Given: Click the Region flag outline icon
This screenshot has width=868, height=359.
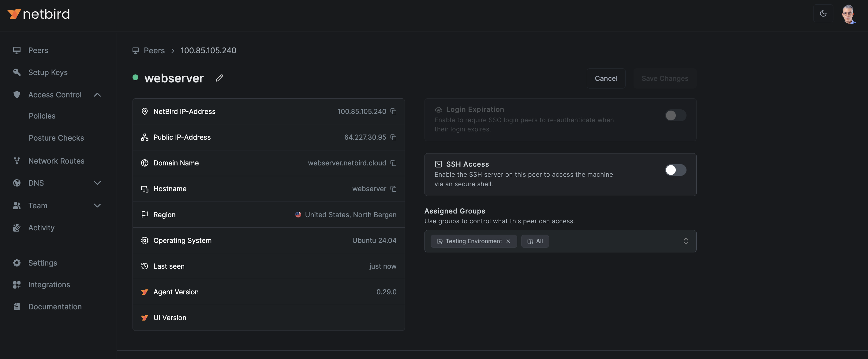Looking at the screenshot, I should [x=144, y=215].
